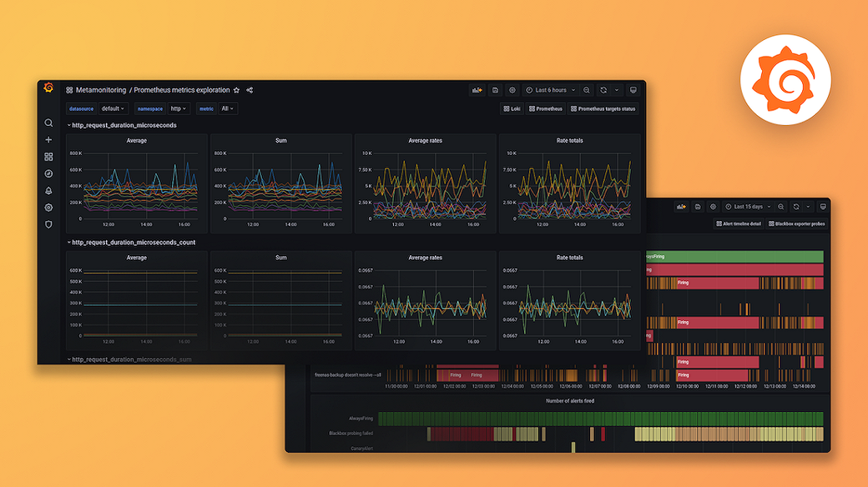Toggle TV mode on the alerts dashboard behind

click(x=823, y=207)
